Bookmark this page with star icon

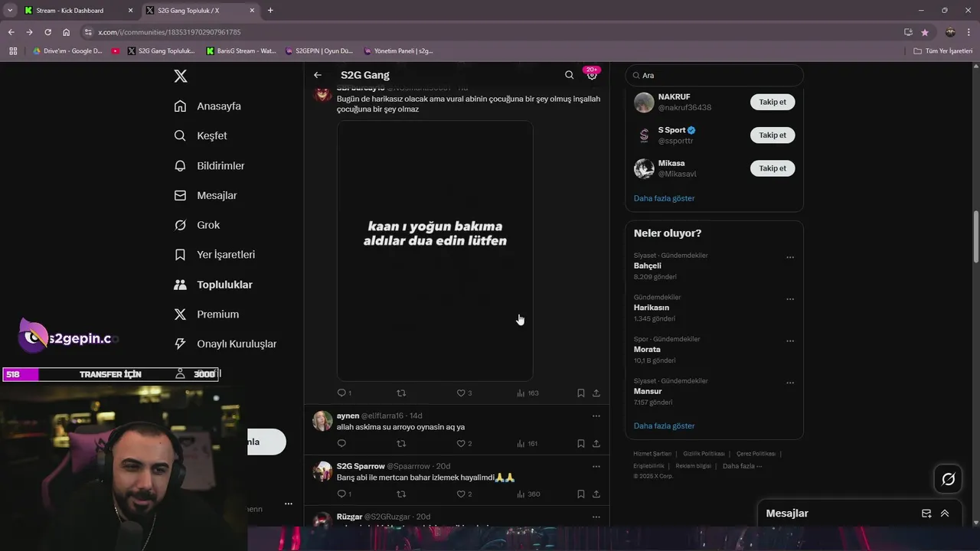coord(925,32)
